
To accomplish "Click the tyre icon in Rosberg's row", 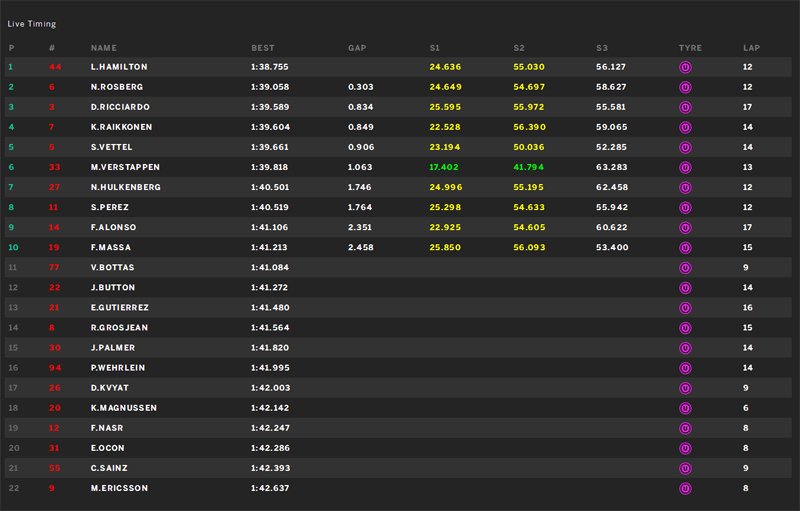I will (686, 87).
